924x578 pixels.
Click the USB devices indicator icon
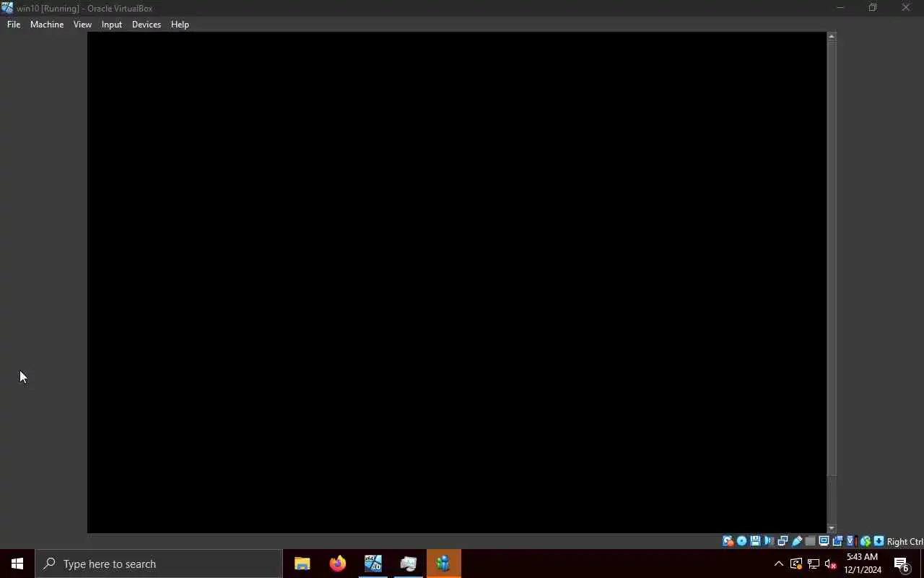click(x=797, y=541)
